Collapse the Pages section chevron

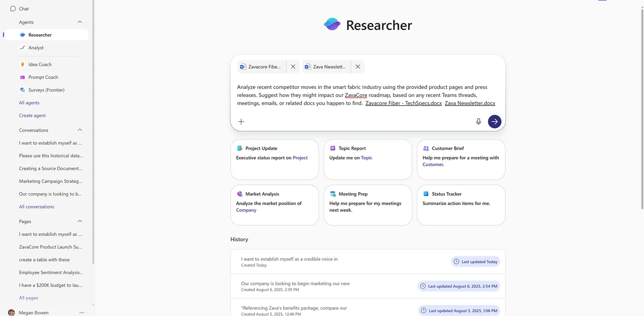(x=80, y=221)
